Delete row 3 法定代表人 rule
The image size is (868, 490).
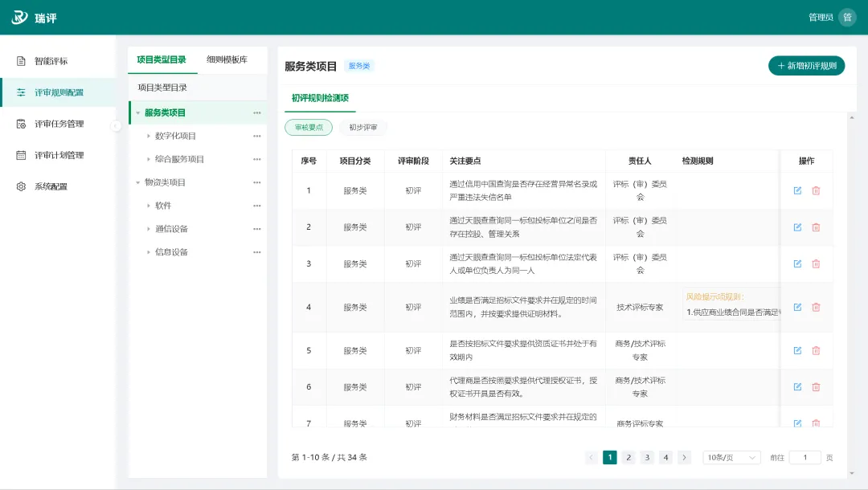click(816, 263)
